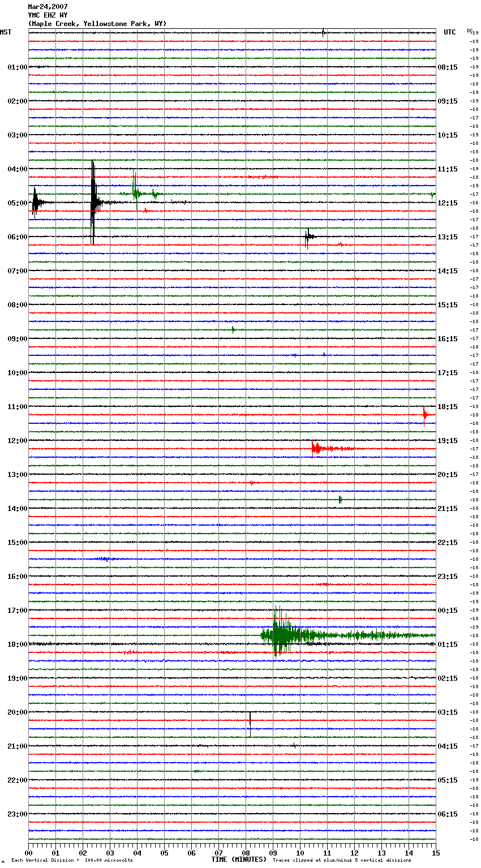This screenshot has width=481, height=868.
Task: Select minute 02 on the bottom axis
Action: click(83, 853)
